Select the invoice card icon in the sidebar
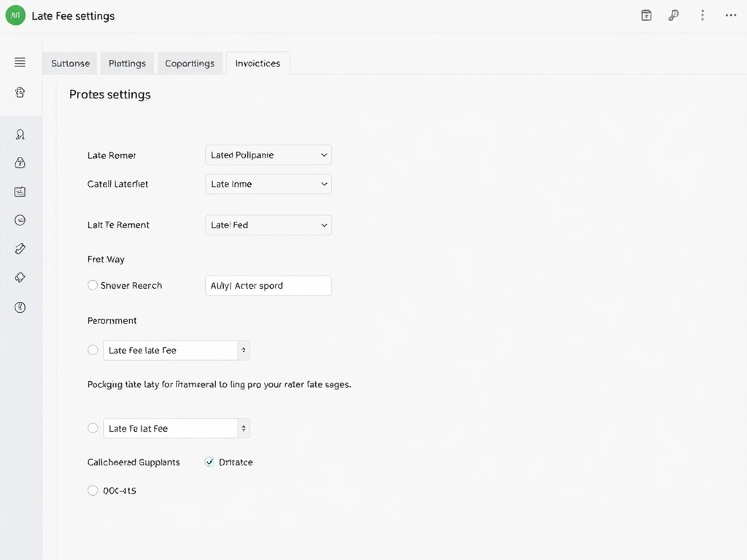The height and width of the screenshot is (560, 747). tap(20, 191)
